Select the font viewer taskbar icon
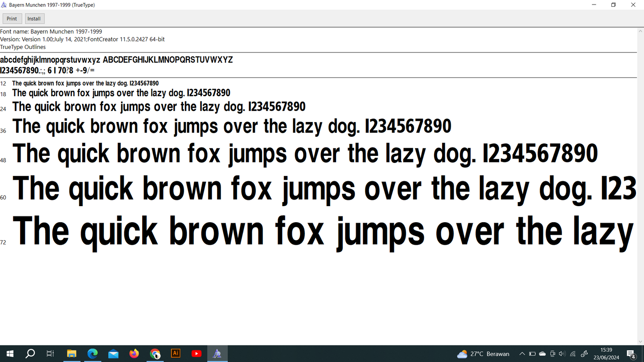Screen dimensions: 644x362 (217, 354)
